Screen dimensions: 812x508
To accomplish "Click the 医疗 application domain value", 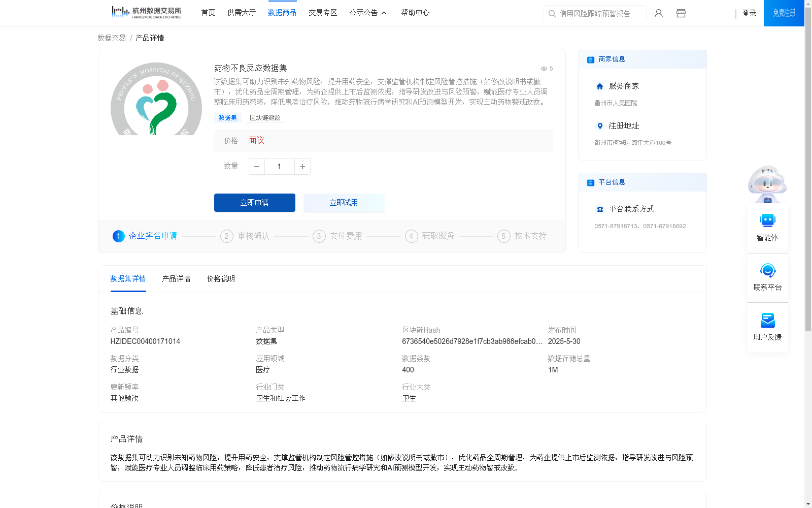I will click(x=263, y=370).
